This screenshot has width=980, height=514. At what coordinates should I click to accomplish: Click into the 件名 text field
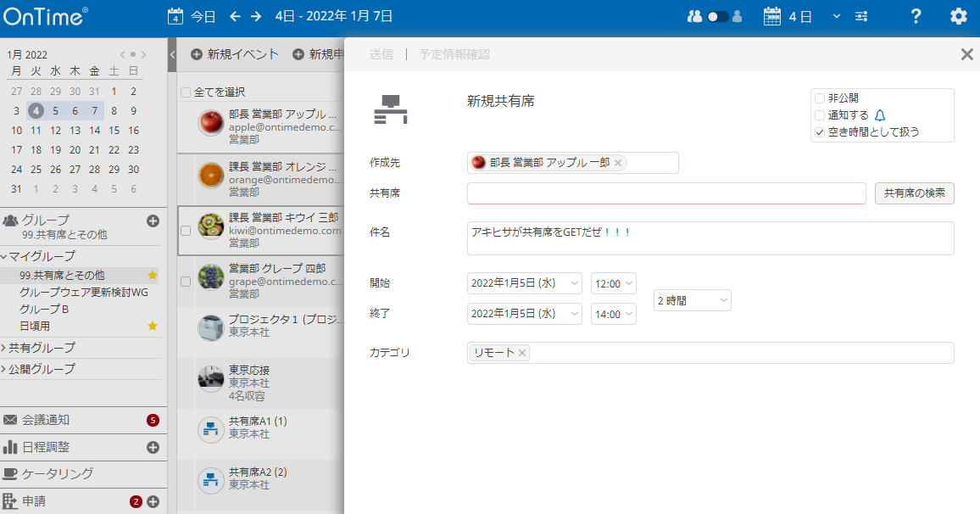coord(710,238)
